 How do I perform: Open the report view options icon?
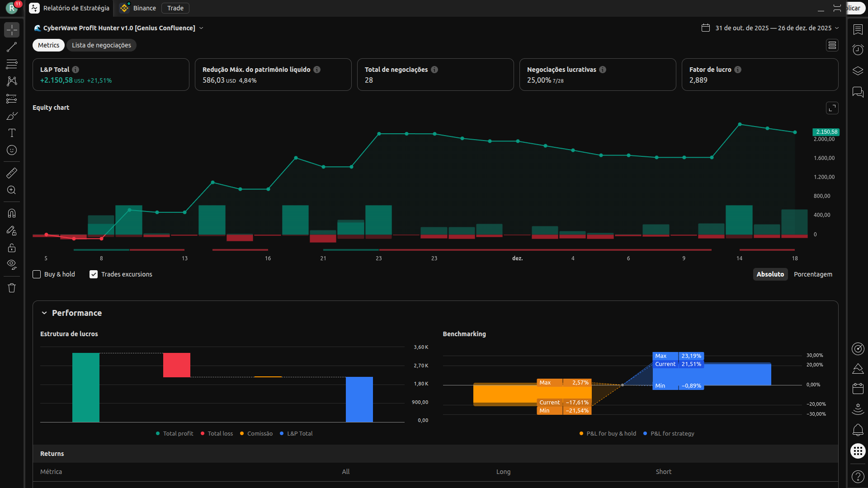point(832,45)
